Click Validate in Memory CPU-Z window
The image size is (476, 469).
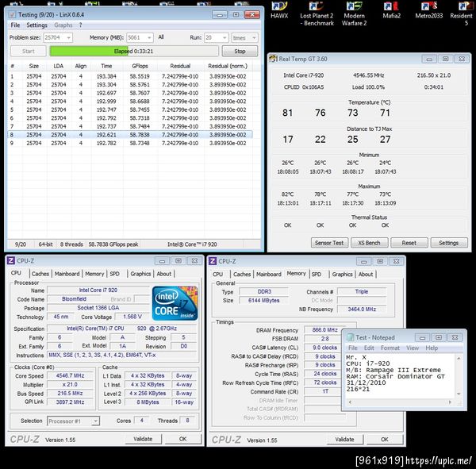click(344, 439)
